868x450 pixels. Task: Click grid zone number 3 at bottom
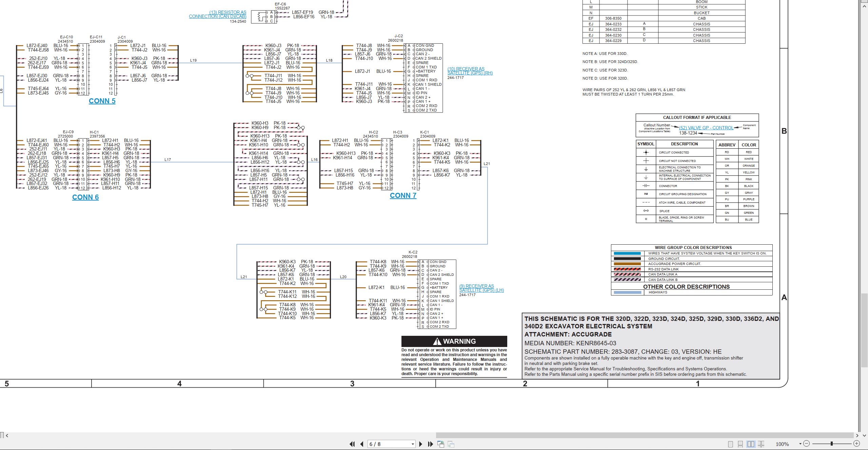[352, 384]
